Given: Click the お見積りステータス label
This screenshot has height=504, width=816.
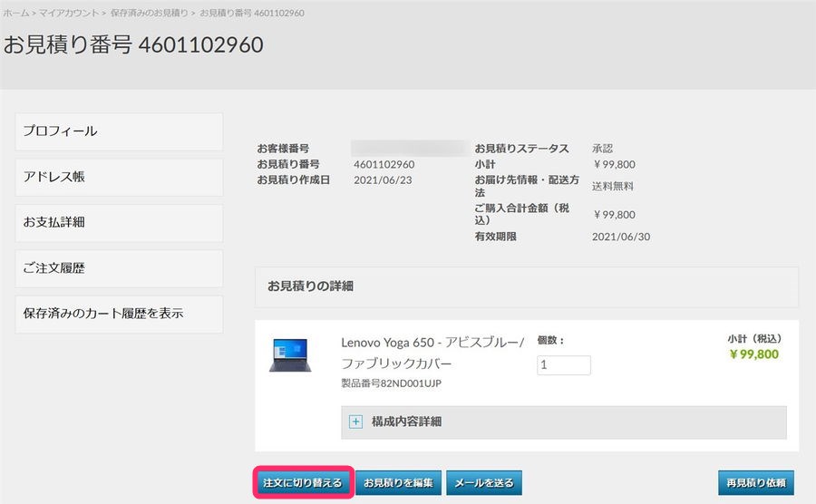Looking at the screenshot, I should [x=521, y=149].
